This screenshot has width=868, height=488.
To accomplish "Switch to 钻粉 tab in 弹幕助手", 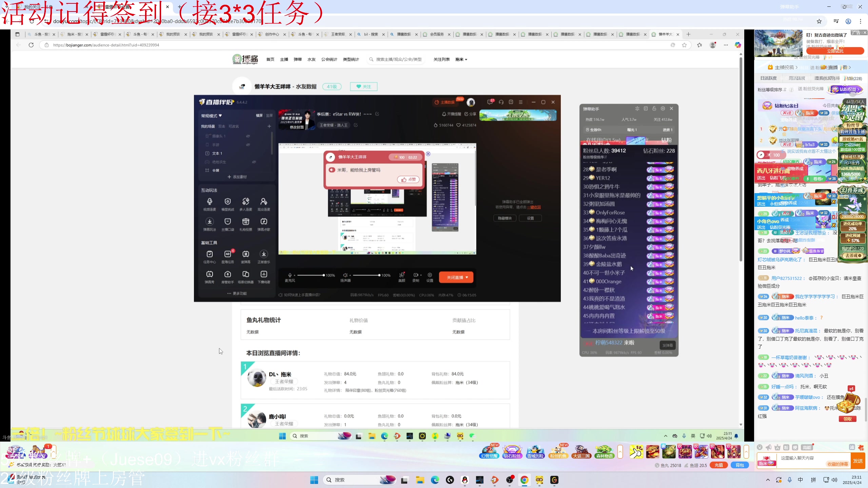I will click(666, 140).
